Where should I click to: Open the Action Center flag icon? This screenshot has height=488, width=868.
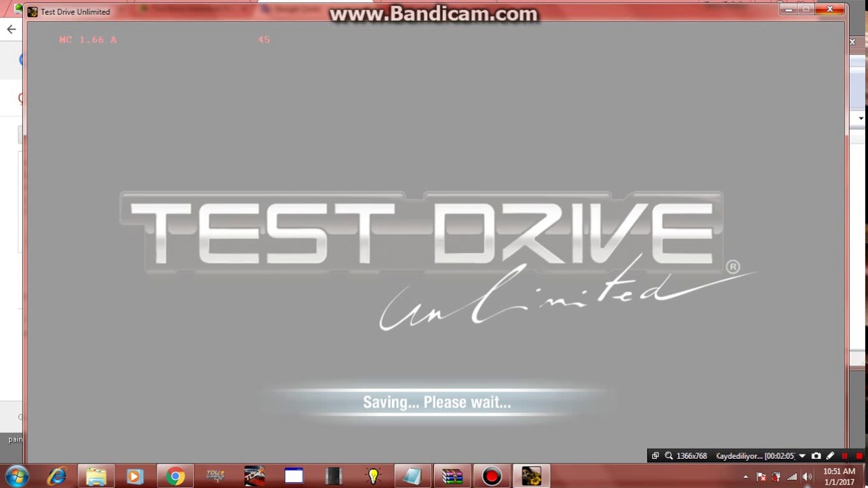tap(761, 477)
